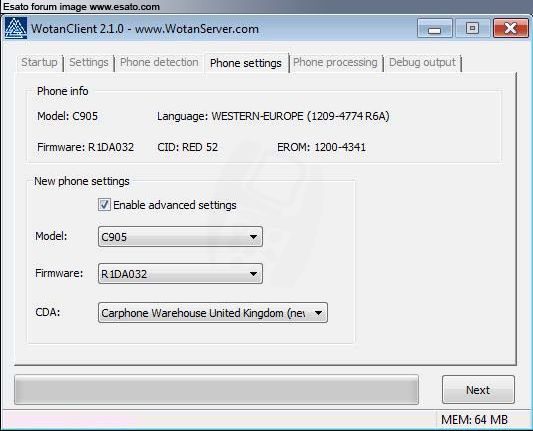
Task: Minimize the WotanClient window
Action: click(x=435, y=28)
